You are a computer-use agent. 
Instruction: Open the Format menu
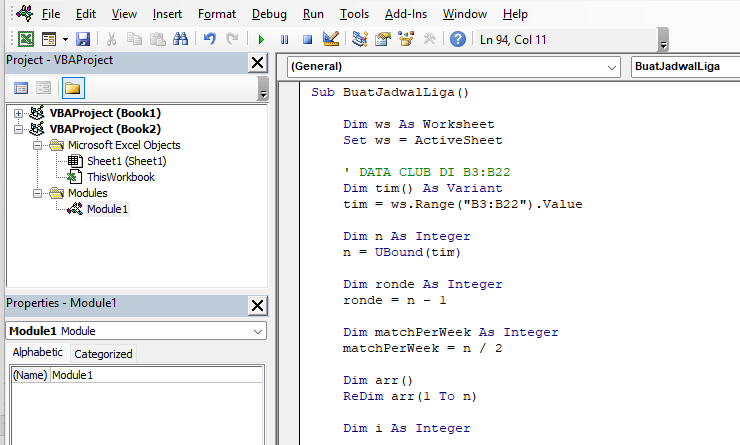217,14
